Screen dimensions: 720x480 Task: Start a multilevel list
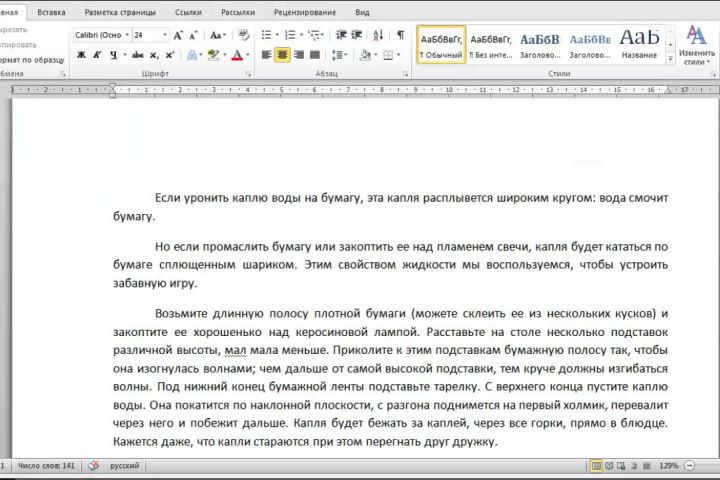314,35
